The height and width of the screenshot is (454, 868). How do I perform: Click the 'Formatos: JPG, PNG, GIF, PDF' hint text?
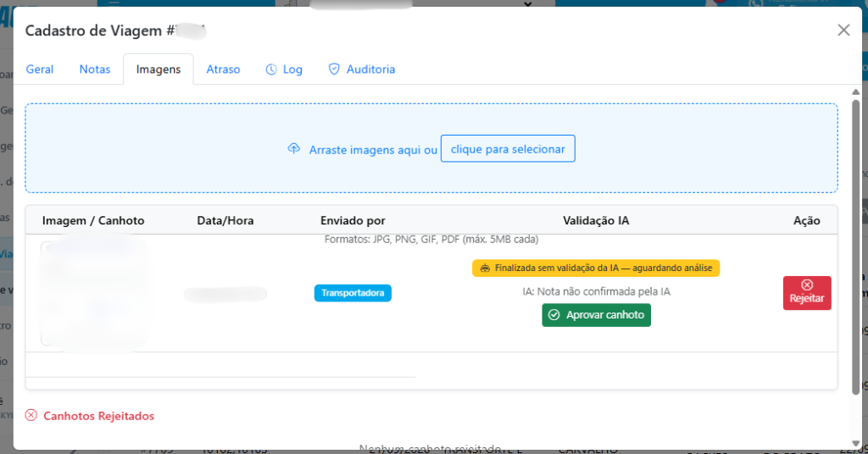pos(431,240)
